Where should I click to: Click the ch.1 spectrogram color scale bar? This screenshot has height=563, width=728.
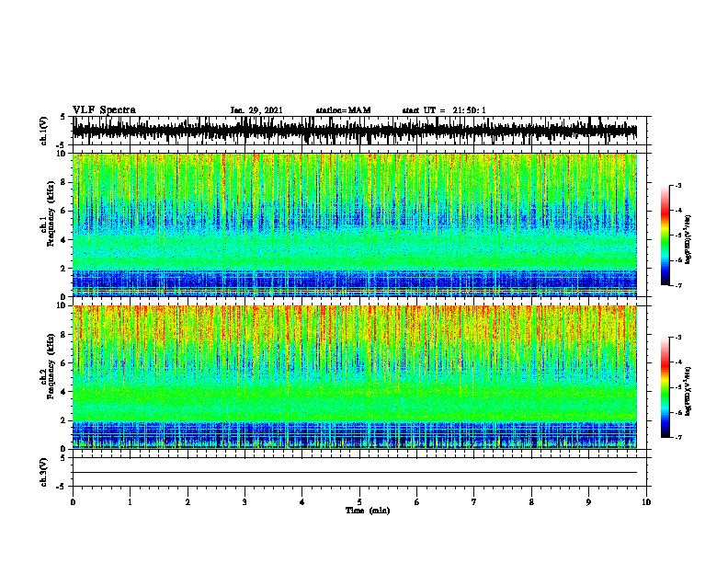point(665,236)
